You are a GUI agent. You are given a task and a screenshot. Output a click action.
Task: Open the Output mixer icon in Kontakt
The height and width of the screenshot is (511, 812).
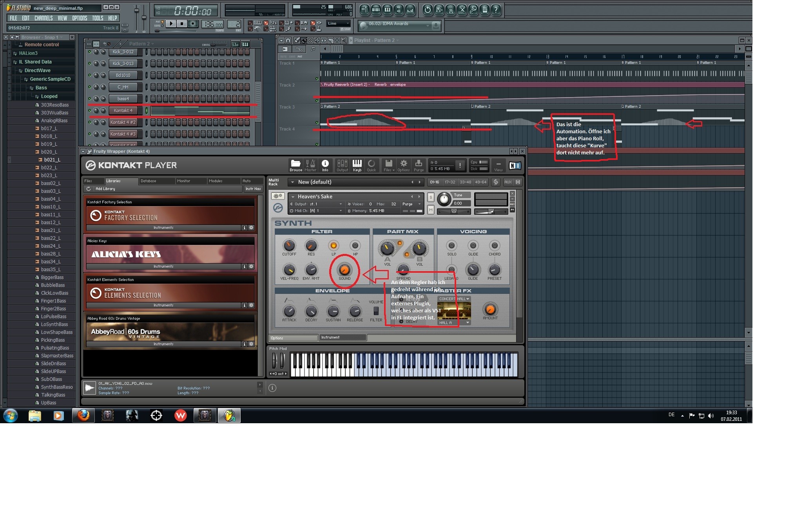coord(342,164)
